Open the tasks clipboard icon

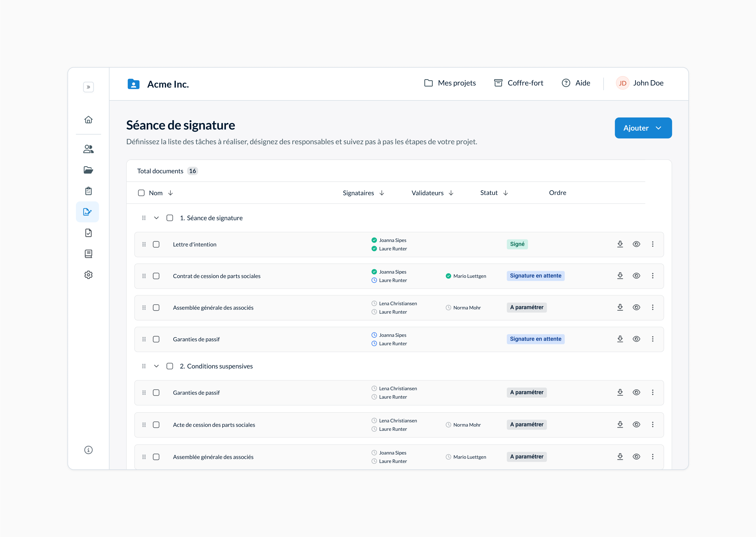point(88,191)
